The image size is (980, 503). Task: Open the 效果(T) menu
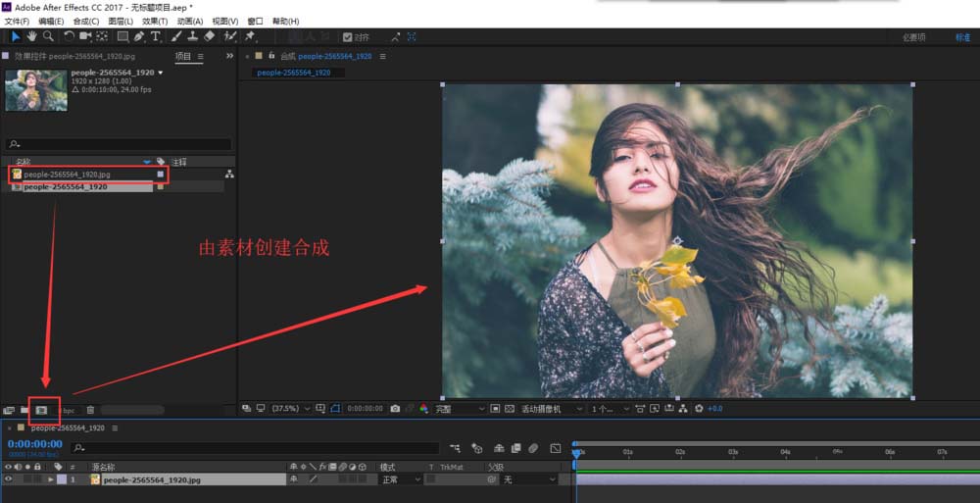tap(155, 22)
